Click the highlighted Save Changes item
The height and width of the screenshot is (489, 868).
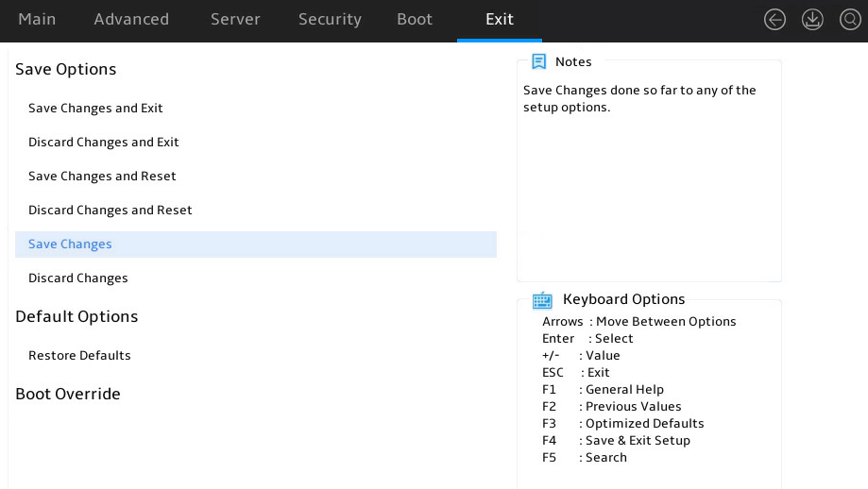pyautogui.click(x=256, y=244)
